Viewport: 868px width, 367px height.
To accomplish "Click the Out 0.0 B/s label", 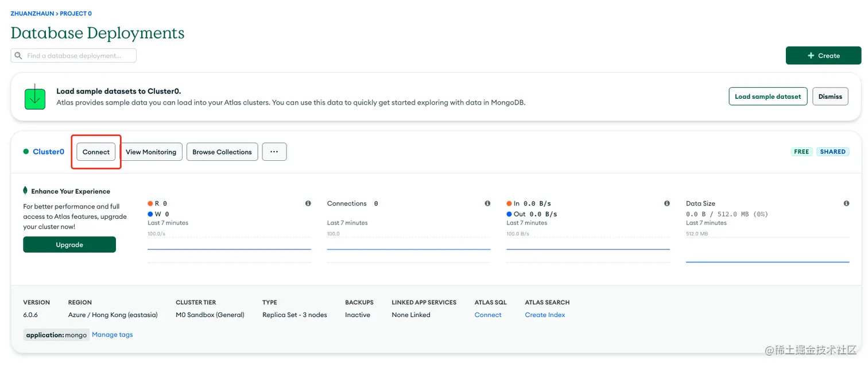I will click(532, 214).
